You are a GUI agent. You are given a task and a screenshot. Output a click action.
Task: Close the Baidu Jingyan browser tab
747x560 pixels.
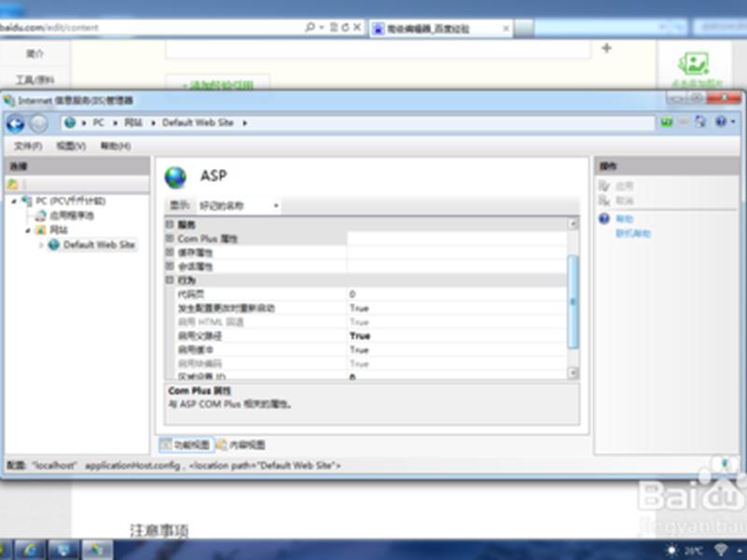(x=506, y=29)
